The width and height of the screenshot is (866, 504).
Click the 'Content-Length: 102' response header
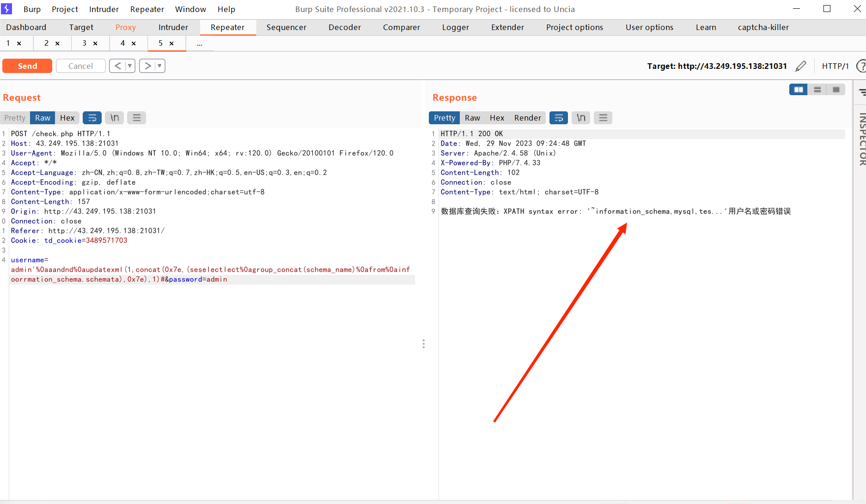click(480, 172)
